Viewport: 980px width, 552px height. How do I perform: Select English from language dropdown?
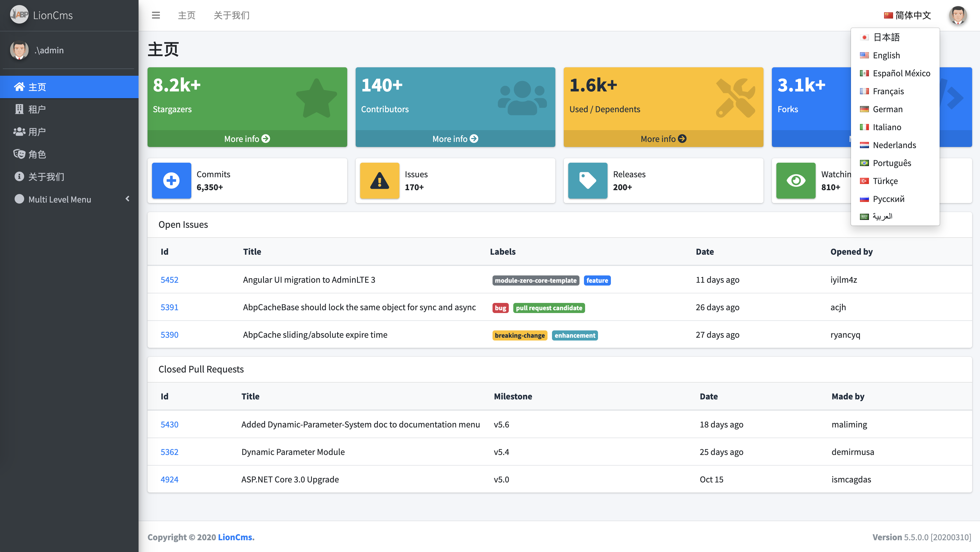tap(886, 54)
